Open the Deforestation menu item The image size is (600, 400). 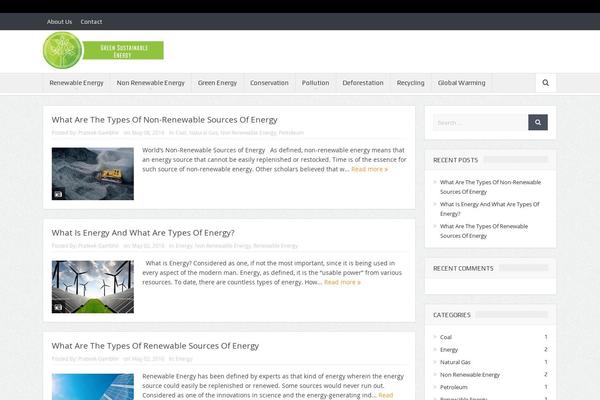363,83
